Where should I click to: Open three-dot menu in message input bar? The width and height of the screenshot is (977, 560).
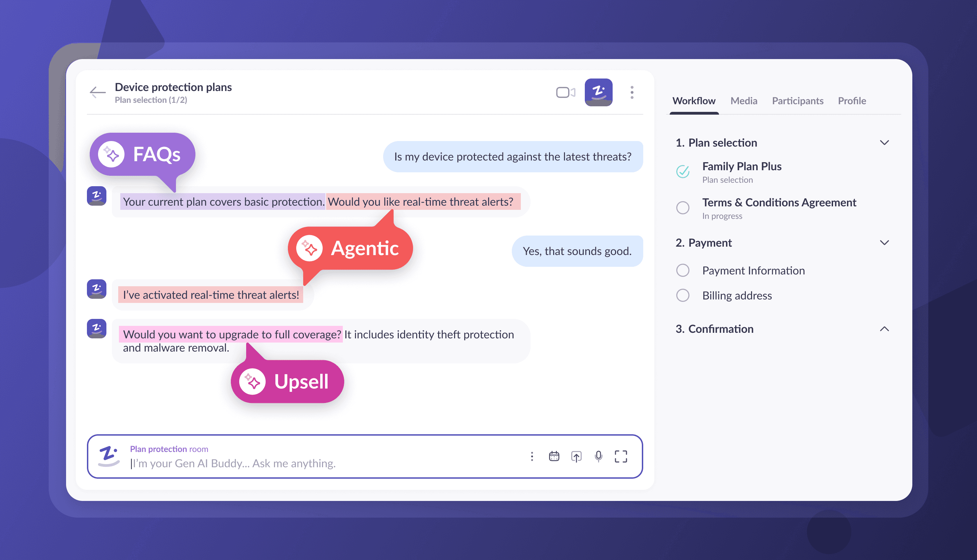pyautogui.click(x=532, y=456)
